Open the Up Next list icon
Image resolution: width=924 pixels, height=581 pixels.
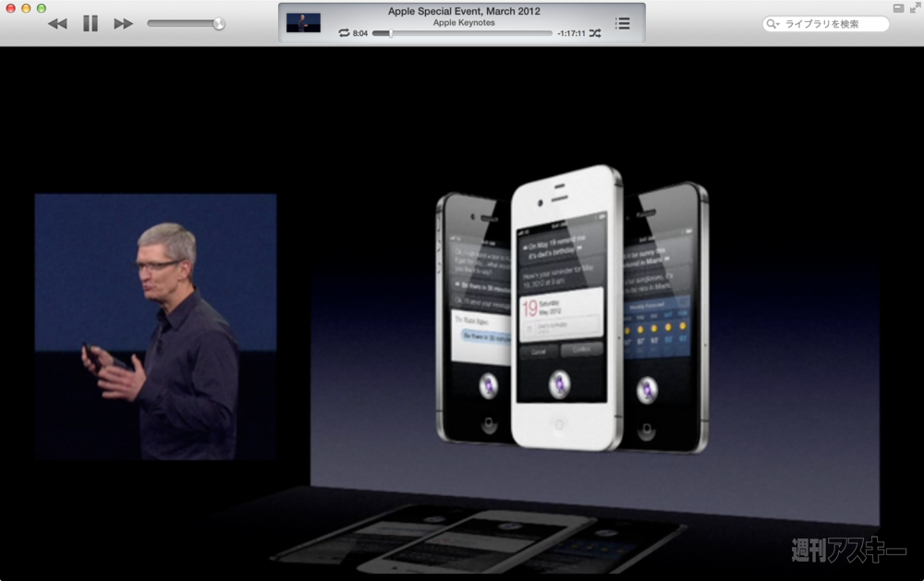[622, 24]
